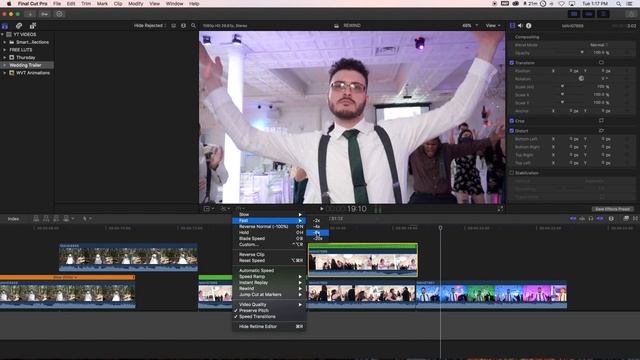This screenshot has width=640, height=360.
Task: Open the keyword editor key button
Action: pos(44,14)
